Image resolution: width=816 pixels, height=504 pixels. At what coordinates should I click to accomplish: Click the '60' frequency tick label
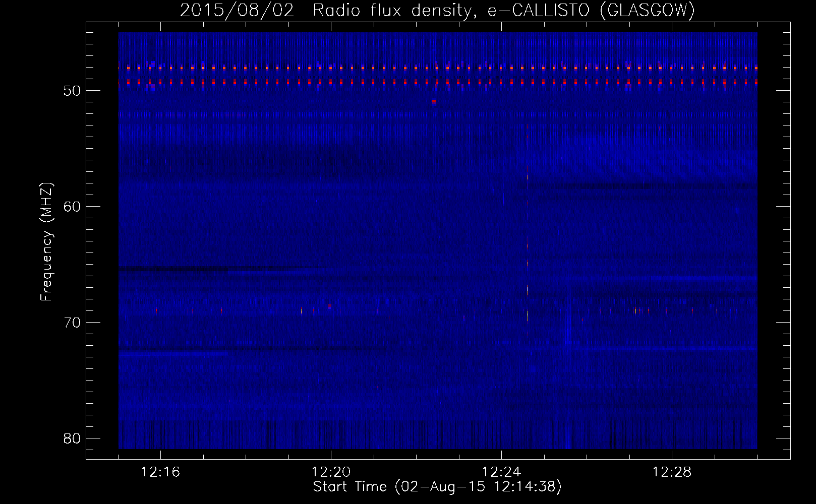(72, 207)
